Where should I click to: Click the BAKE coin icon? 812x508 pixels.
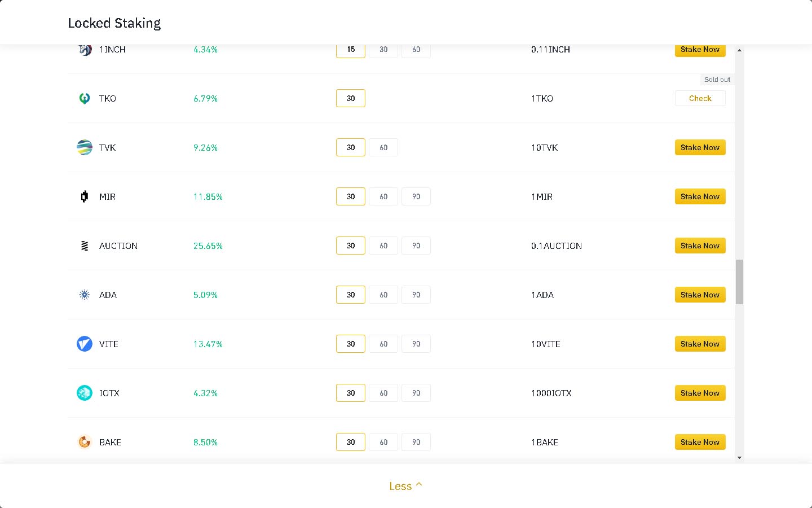(x=85, y=442)
